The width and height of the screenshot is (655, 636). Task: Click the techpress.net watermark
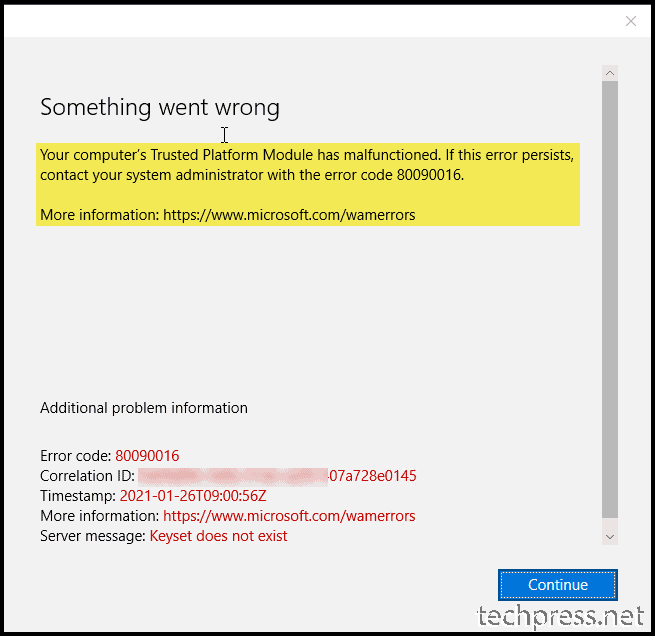[560, 617]
